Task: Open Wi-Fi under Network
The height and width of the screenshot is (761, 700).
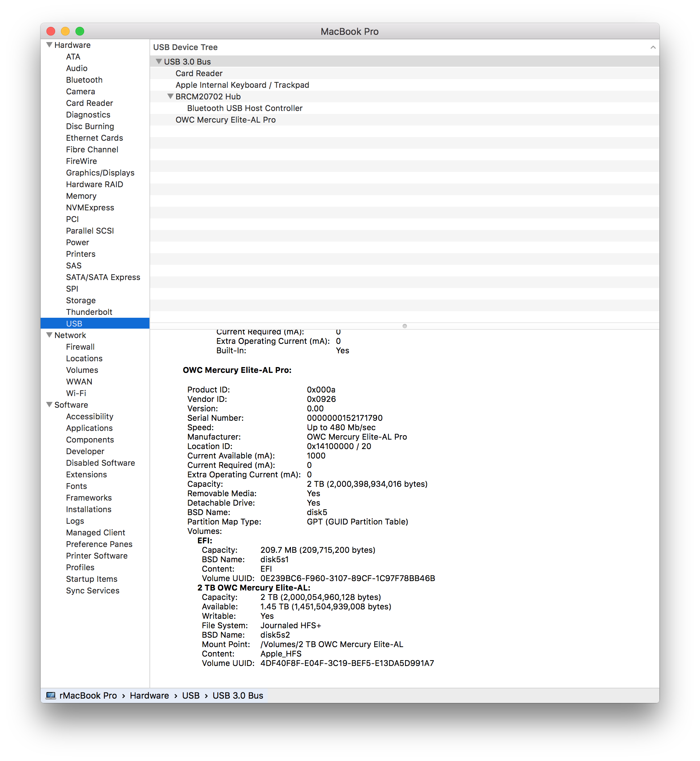Action: point(76,393)
